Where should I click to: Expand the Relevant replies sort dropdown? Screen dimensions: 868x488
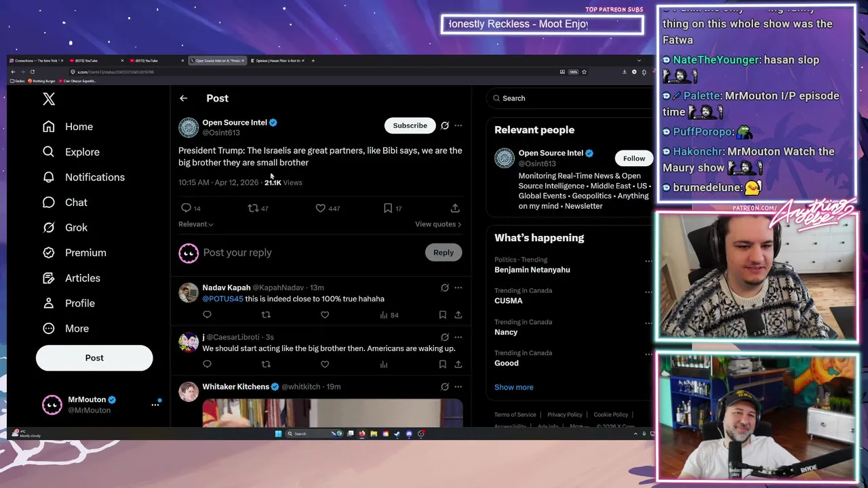[196, 224]
